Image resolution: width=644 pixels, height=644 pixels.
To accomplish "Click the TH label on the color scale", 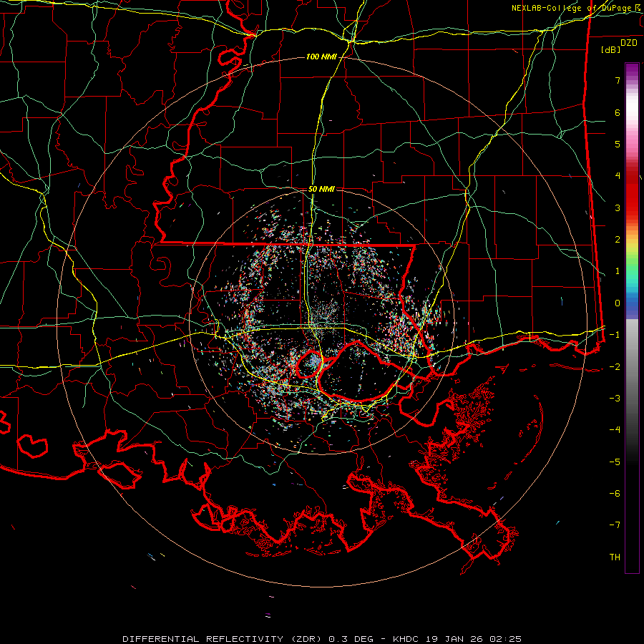I will [x=615, y=557].
